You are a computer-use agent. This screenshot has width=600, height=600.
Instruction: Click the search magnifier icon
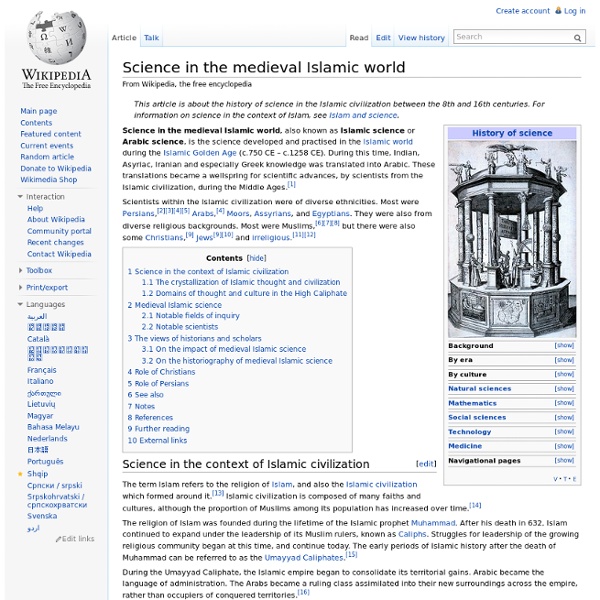(577, 38)
